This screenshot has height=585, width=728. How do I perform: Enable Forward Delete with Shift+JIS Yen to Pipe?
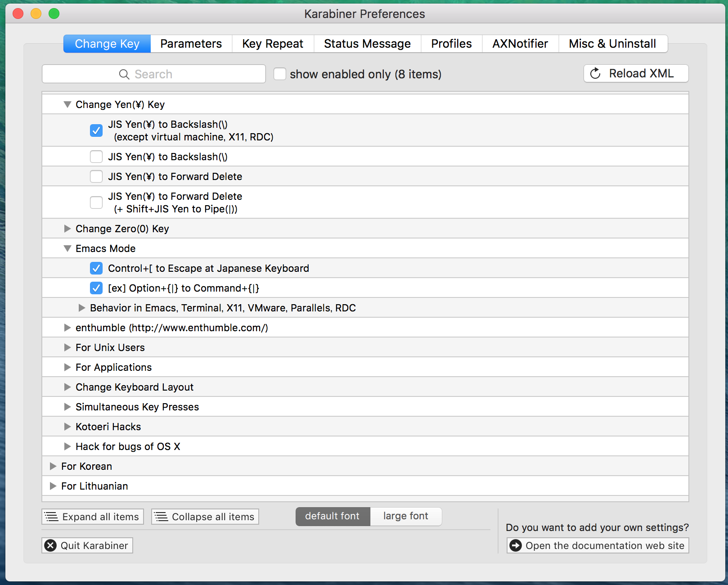[96, 202]
